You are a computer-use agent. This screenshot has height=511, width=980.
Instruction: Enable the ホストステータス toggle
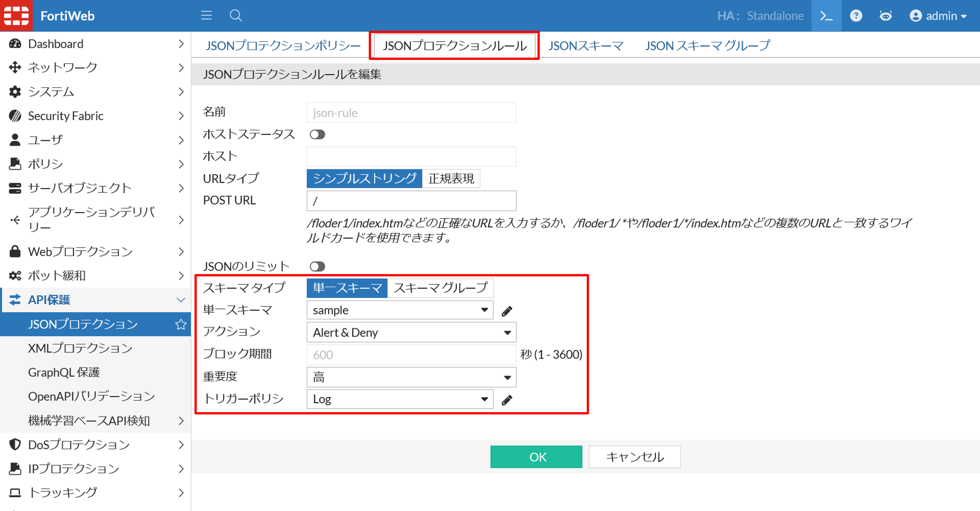[317, 134]
